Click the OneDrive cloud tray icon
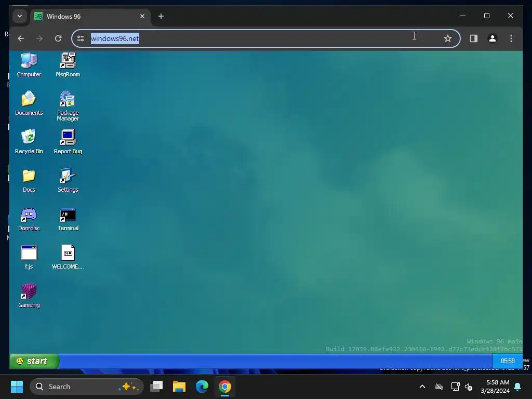Image resolution: width=532 pixels, height=399 pixels. (x=439, y=387)
